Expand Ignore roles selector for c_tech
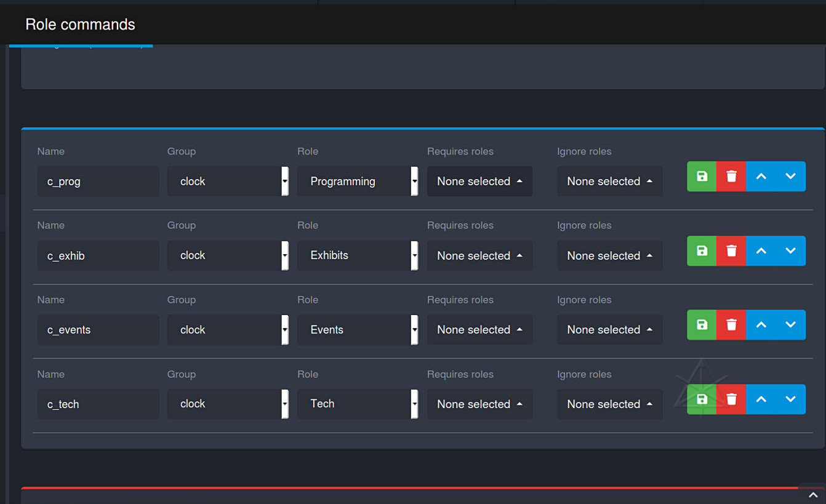The height and width of the screenshot is (504, 826). pyautogui.click(x=609, y=404)
